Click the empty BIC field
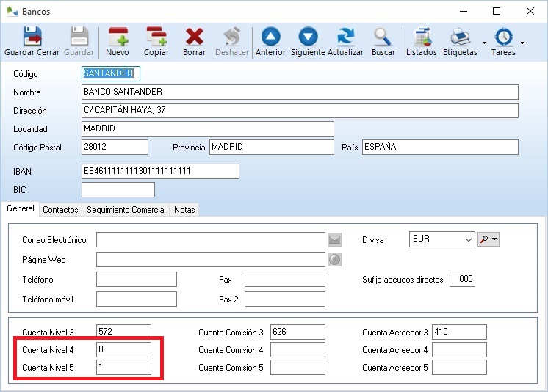 pos(118,189)
